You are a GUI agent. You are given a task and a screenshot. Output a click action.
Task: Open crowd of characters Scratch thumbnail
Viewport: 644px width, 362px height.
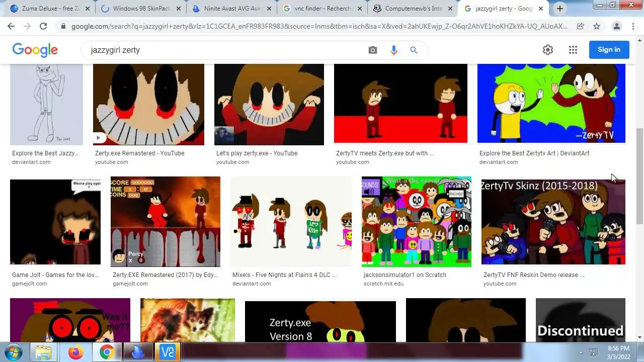(417, 222)
